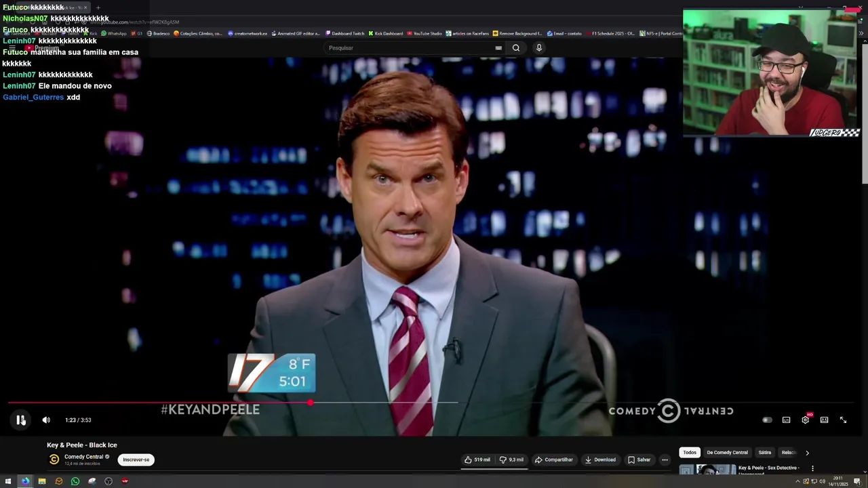This screenshot has width=868, height=488.
Task: Open the Sex Detective suggested video thumbnail
Action: 707,469
